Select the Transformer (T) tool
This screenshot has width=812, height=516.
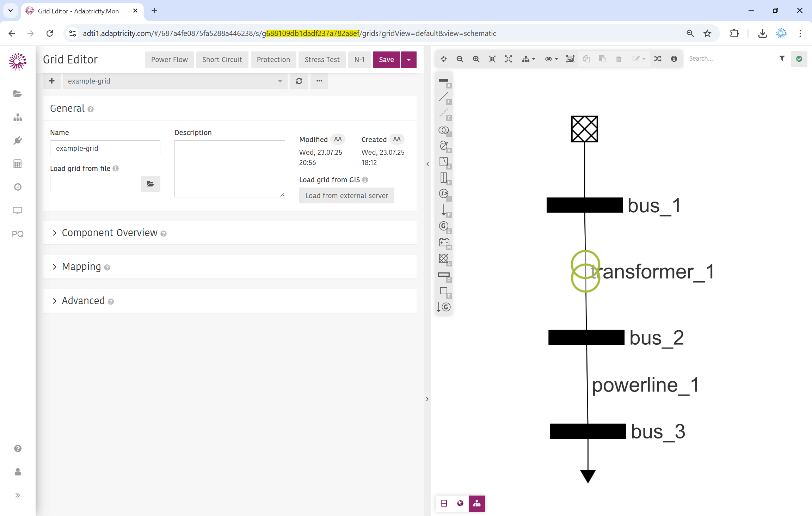tap(444, 130)
